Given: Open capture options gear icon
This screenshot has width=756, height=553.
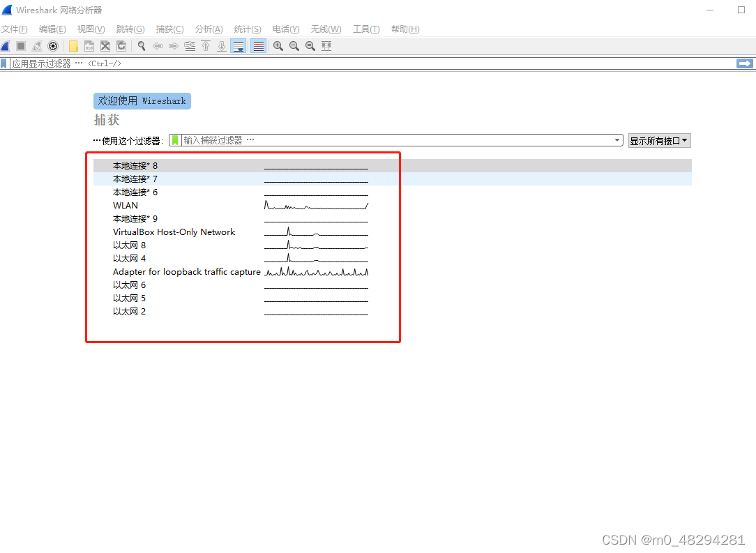Looking at the screenshot, I should click(x=53, y=46).
